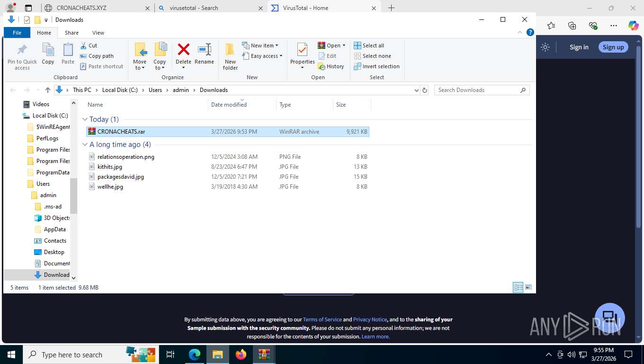Click Copy path in Clipboard group
This screenshot has height=364, width=644.
pyautogui.click(x=97, y=56)
